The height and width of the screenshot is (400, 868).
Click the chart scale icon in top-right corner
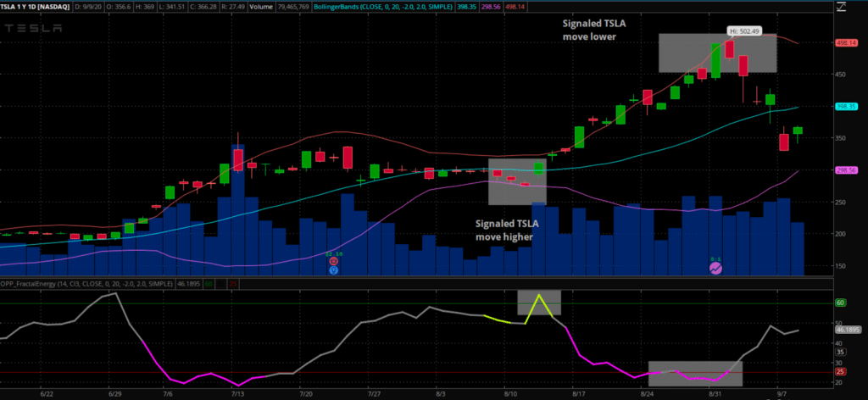pyautogui.click(x=841, y=7)
